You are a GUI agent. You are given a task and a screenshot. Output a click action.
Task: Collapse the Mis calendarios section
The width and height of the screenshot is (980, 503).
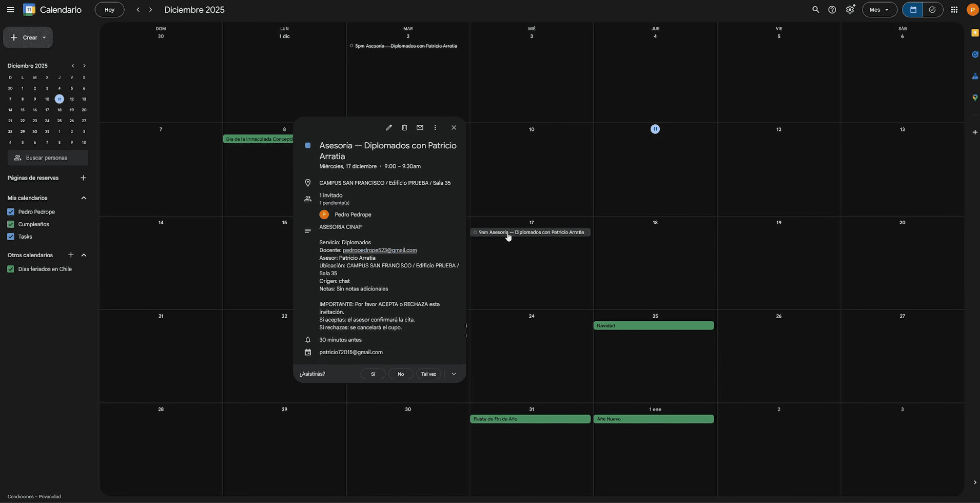pos(84,198)
